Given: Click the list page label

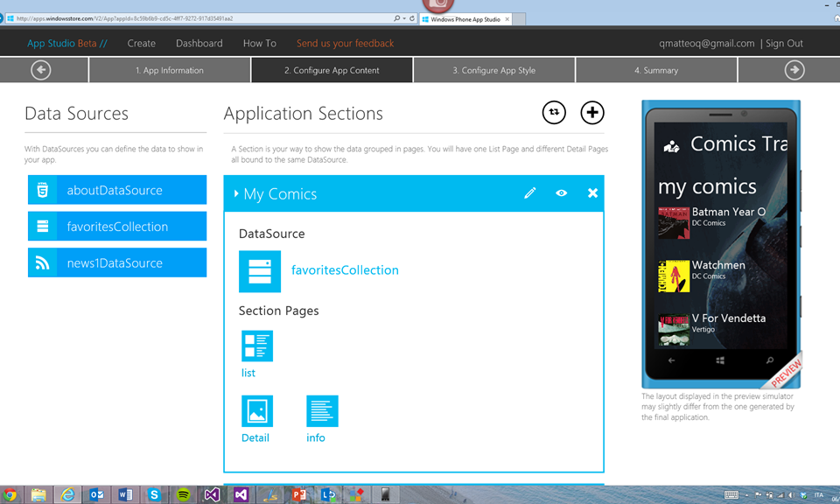Looking at the screenshot, I should click(x=248, y=373).
